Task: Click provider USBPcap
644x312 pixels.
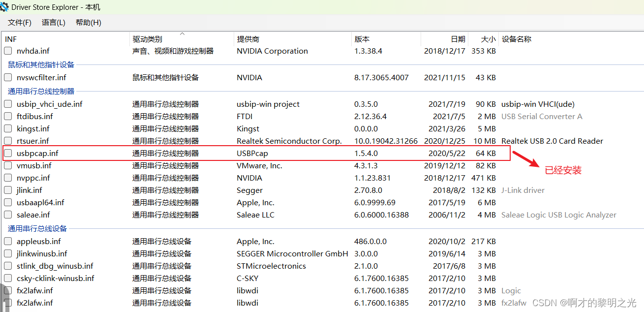Action: click(x=252, y=153)
